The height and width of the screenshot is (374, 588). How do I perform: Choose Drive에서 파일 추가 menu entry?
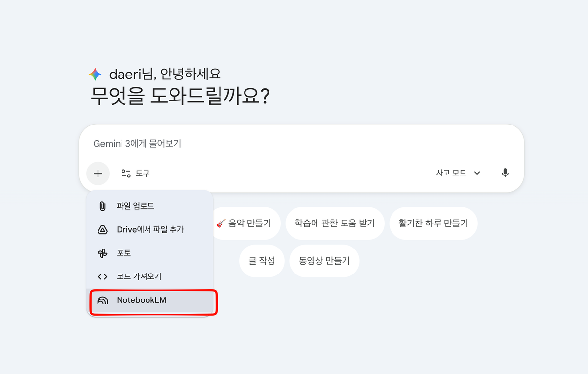click(x=148, y=229)
